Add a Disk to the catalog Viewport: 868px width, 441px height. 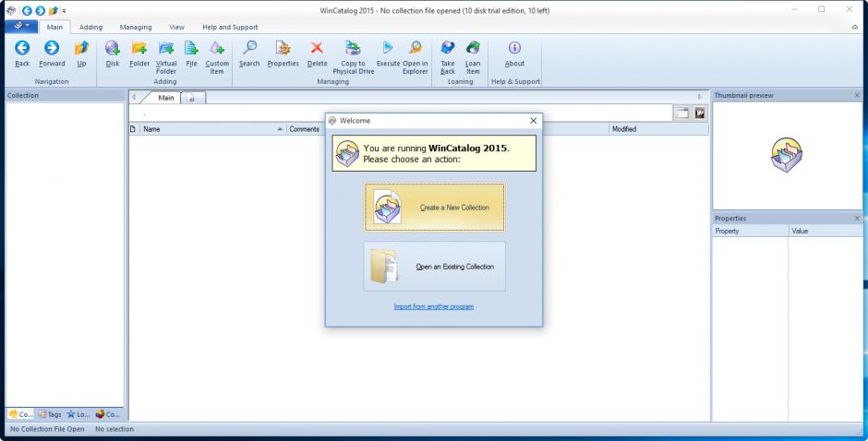[113, 48]
